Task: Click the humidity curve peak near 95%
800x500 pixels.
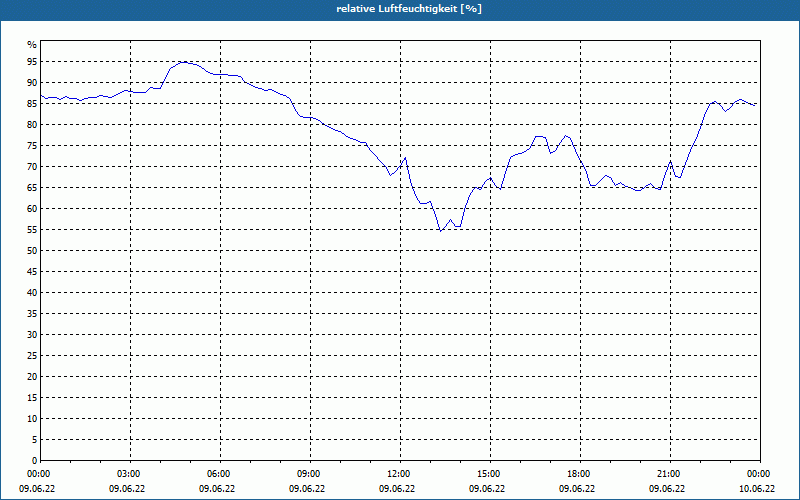Action: pos(183,62)
